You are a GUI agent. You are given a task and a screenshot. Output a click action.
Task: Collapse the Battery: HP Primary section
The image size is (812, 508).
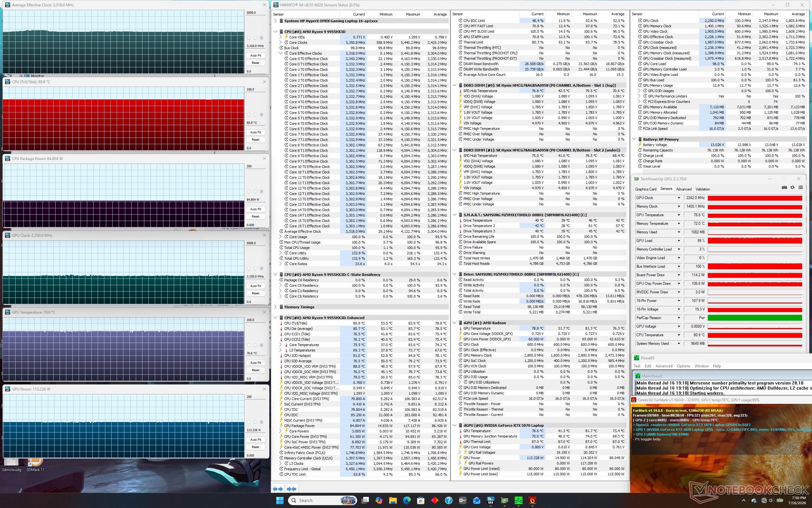pyautogui.click(x=634, y=139)
